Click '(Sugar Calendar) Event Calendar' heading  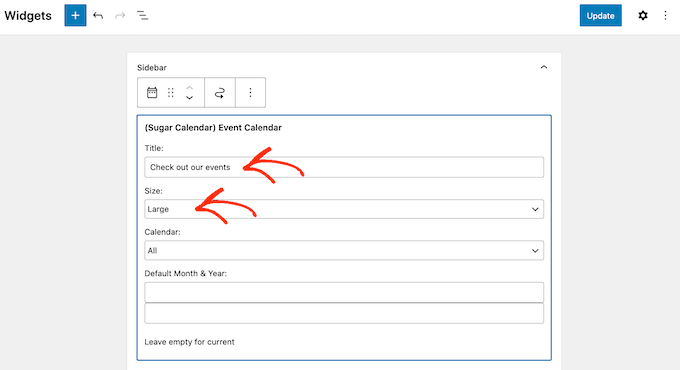coord(213,128)
